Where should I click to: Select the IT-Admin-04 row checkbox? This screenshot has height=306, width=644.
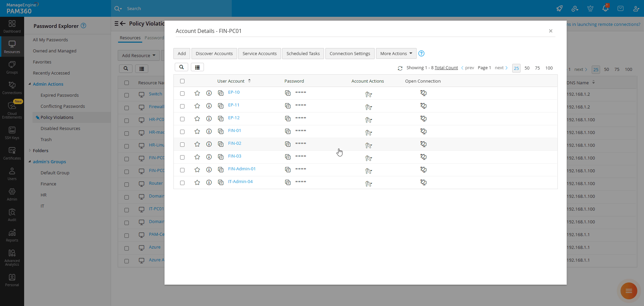tap(182, 183)
